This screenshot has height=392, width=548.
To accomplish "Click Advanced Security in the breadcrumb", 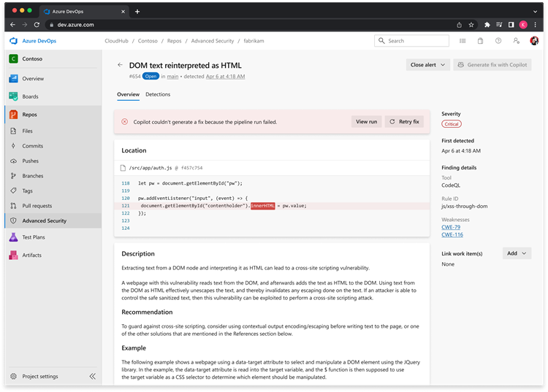I will 212,41.
